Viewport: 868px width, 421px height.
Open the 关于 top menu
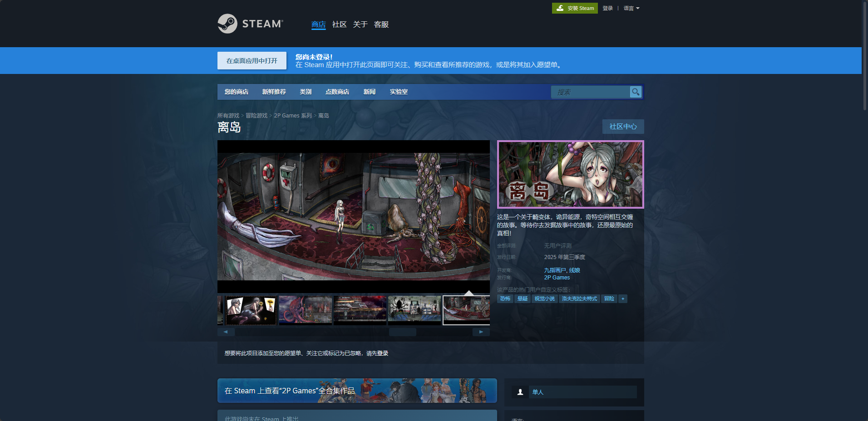point(360,24)
